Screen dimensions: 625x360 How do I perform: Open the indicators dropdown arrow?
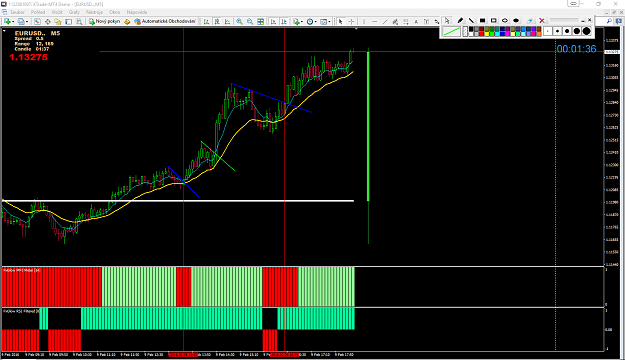click(x=302, y=22)
